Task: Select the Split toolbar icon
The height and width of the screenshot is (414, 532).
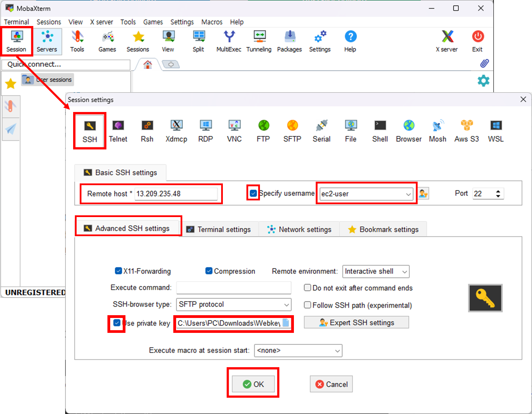Action: [198, 41]
